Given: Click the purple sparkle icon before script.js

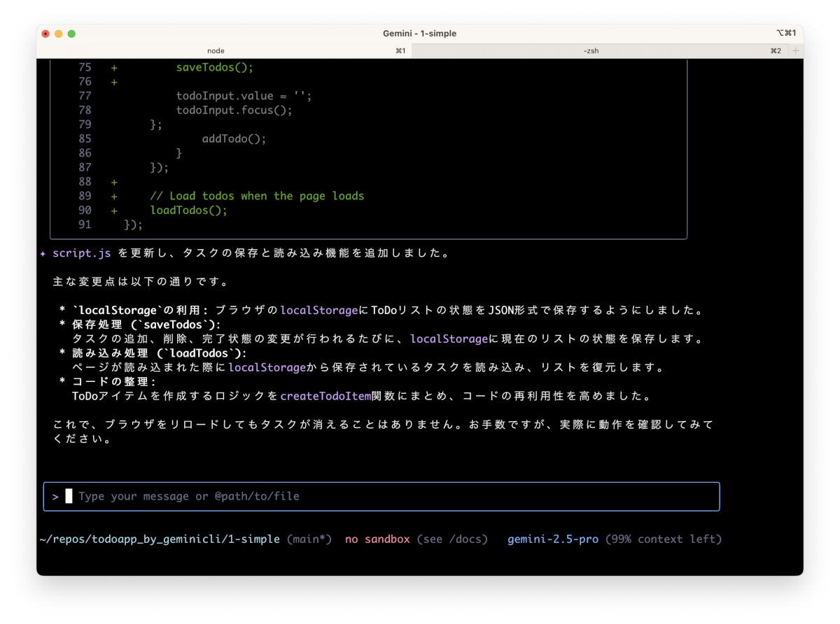Looking at the screenshot, I should (x=43, y=253).
